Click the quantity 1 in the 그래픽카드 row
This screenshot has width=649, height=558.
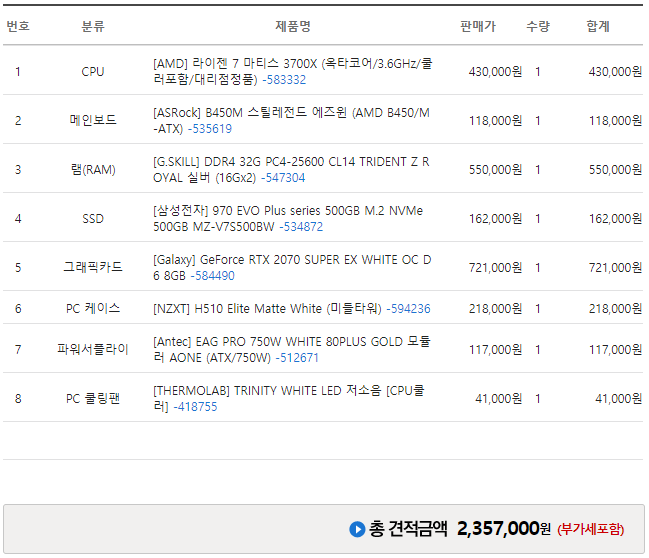click(x=538, y=267)
